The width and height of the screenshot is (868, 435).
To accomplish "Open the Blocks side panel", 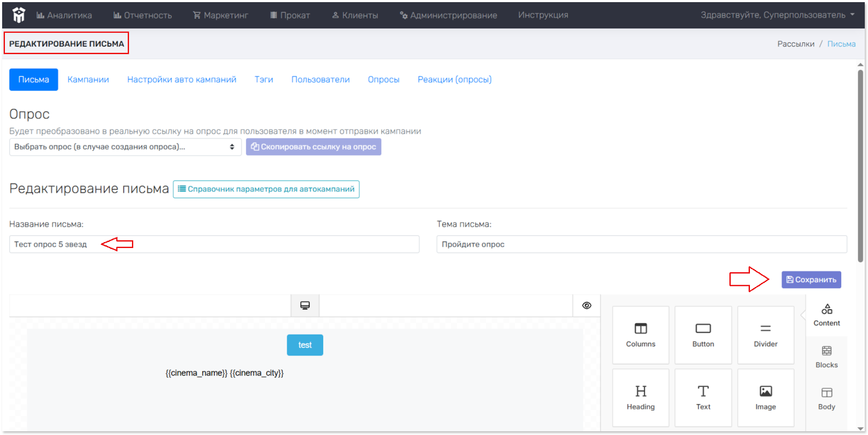I will pos(826,357).
